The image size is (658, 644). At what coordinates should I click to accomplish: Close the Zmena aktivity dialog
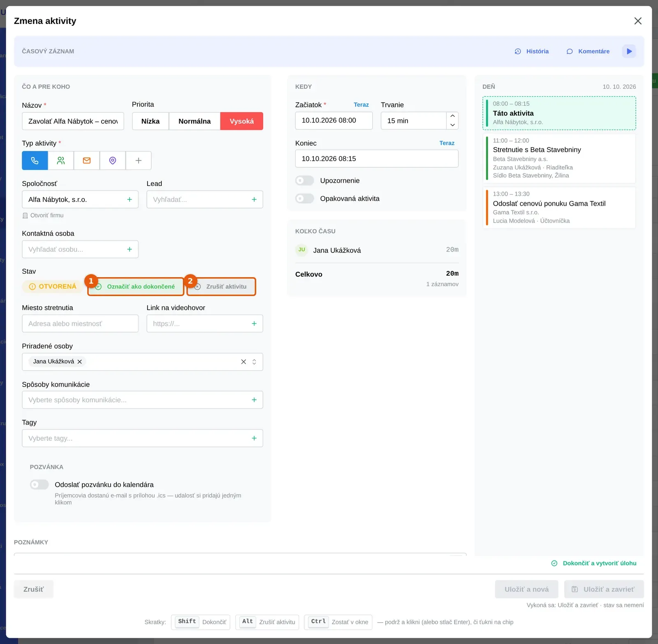638,21
